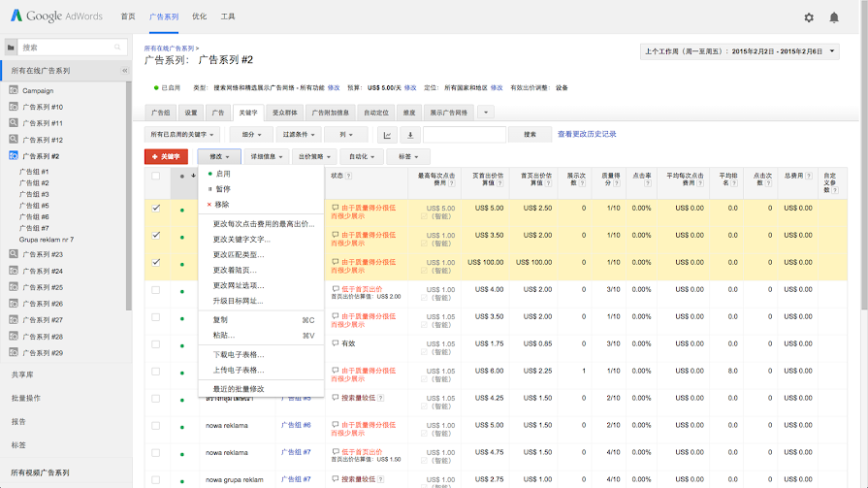Open the 出价策略 dropdown
This screenshot has width=868, height=488.
[315, 156]
